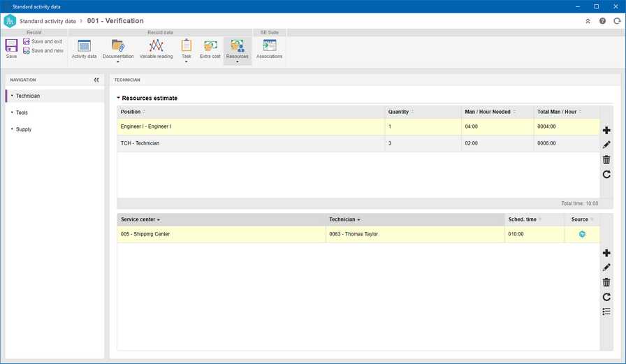Viewport: 626px width, 364px height.
Task: Click Save and new
Action: coord(43,51)
